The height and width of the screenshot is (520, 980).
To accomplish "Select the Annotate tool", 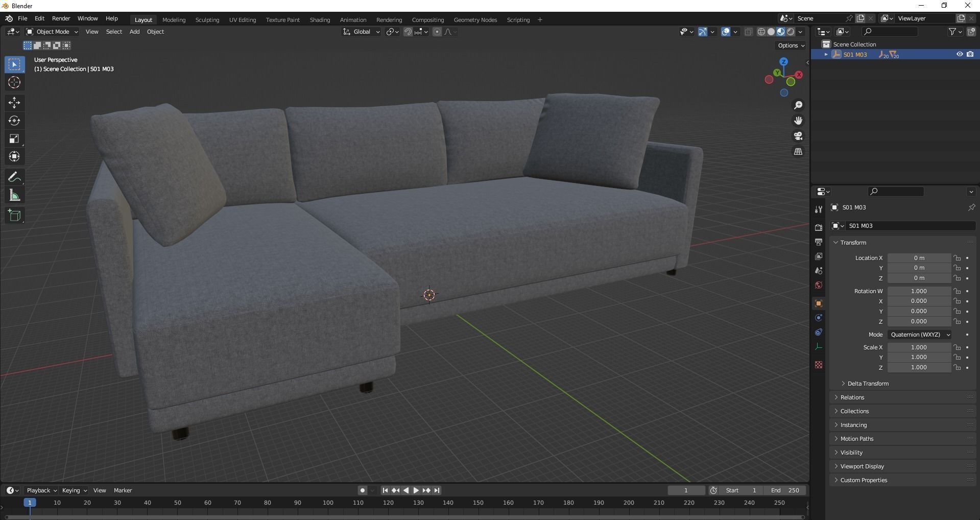I will [14, 177].
